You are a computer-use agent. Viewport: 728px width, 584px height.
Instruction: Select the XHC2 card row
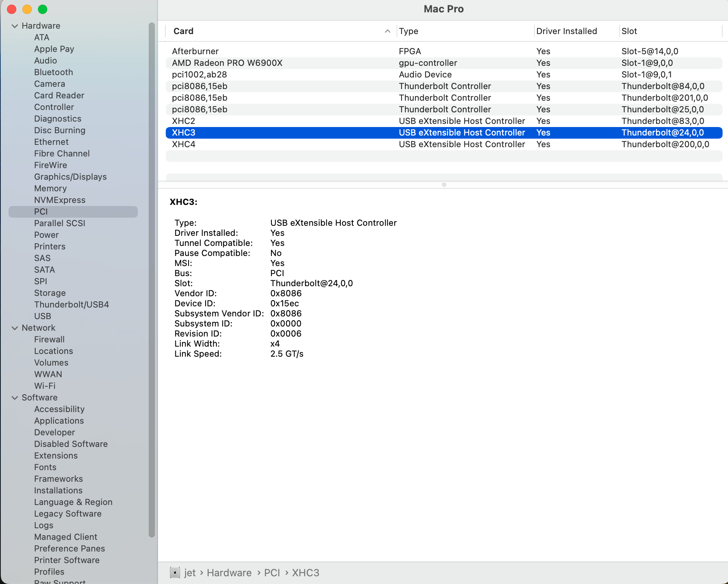tap(444, 121)
